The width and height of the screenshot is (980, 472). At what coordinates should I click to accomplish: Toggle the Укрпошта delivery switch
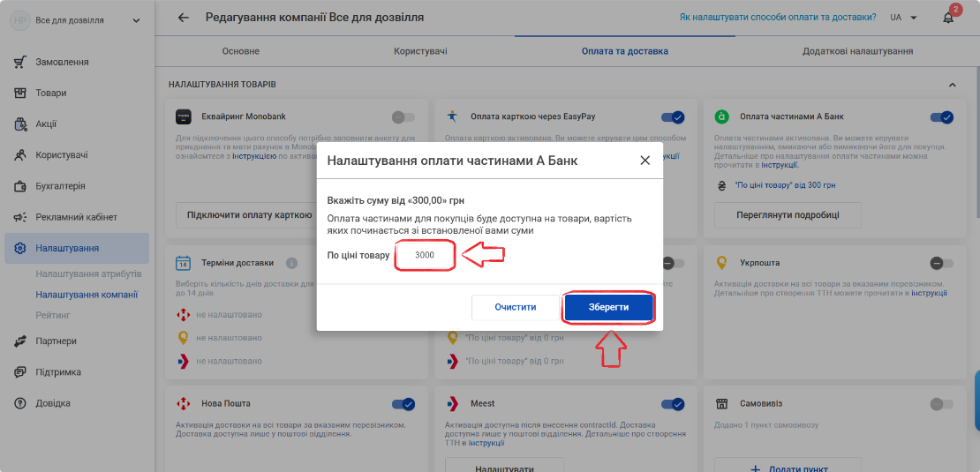pyautogui.click(x=941, y=263)
